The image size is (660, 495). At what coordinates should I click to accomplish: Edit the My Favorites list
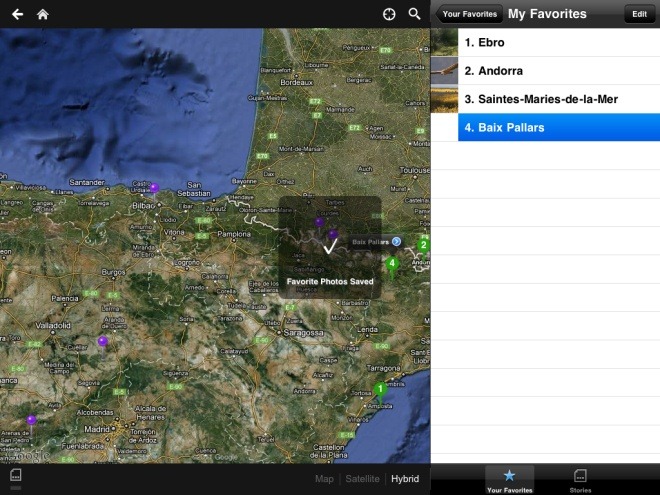(639, 14)
